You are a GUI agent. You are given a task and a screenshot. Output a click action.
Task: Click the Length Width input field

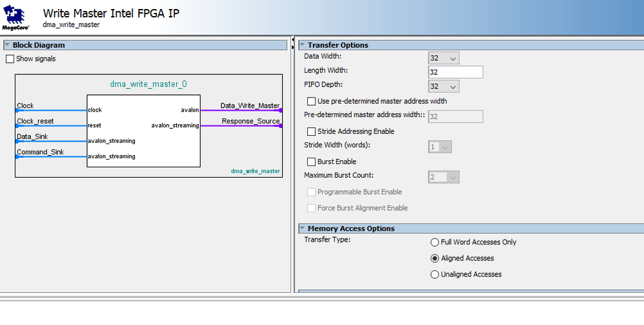(456, 72)
